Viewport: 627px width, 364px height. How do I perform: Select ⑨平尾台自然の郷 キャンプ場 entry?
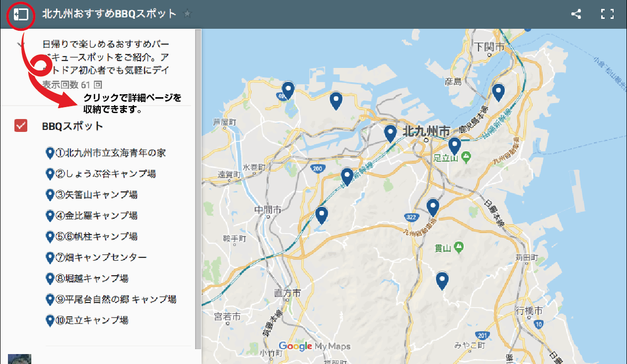coord(115,299)
